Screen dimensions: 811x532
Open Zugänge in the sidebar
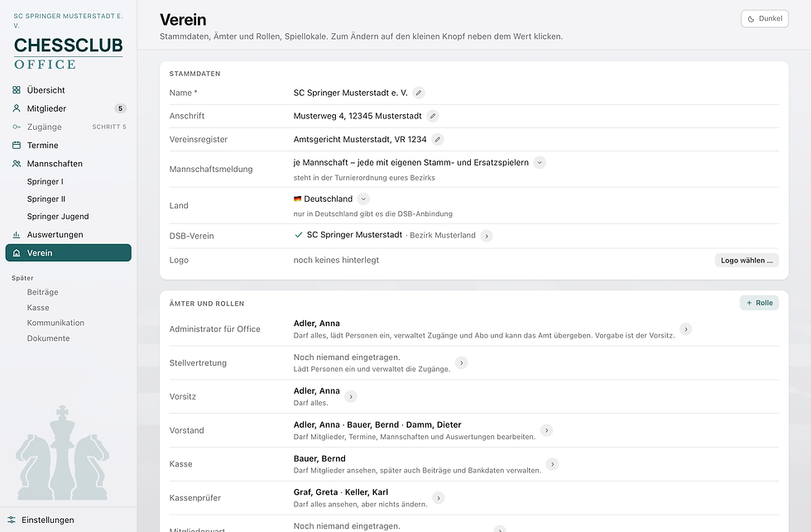point(68,127)
